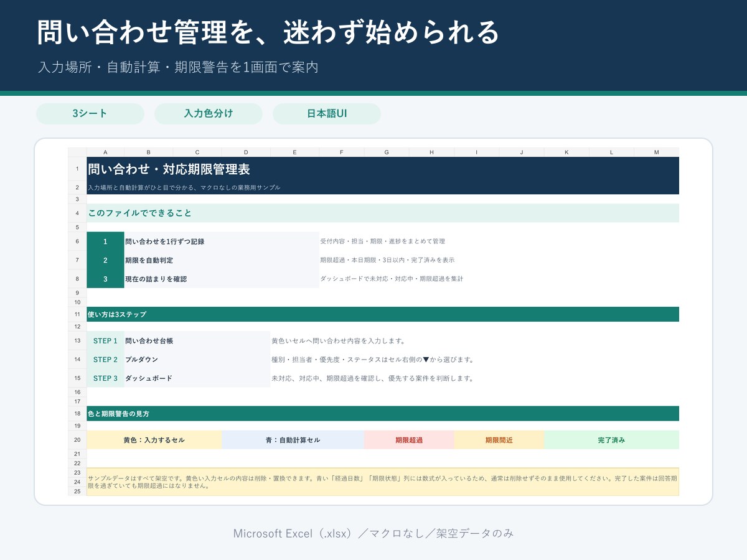Image resolution: width=747 pixels, height=560 pixels.
Task: Click the title cell 問い合わせ・対応期限管理表
Action: [x=383, y=169]
